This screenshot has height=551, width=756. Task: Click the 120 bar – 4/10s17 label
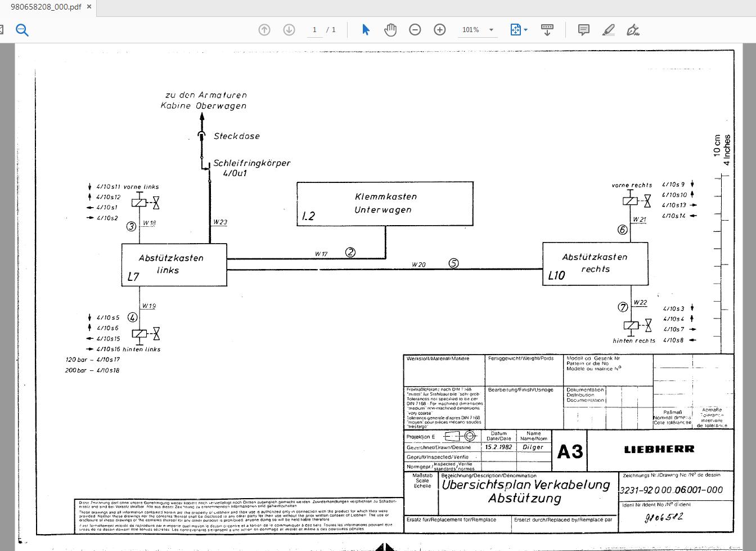93,360
